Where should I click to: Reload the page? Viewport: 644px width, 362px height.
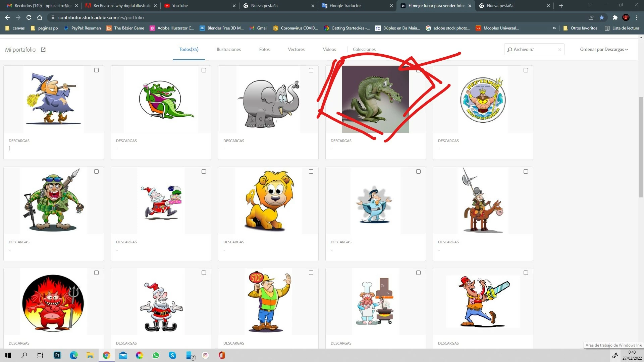29,17
